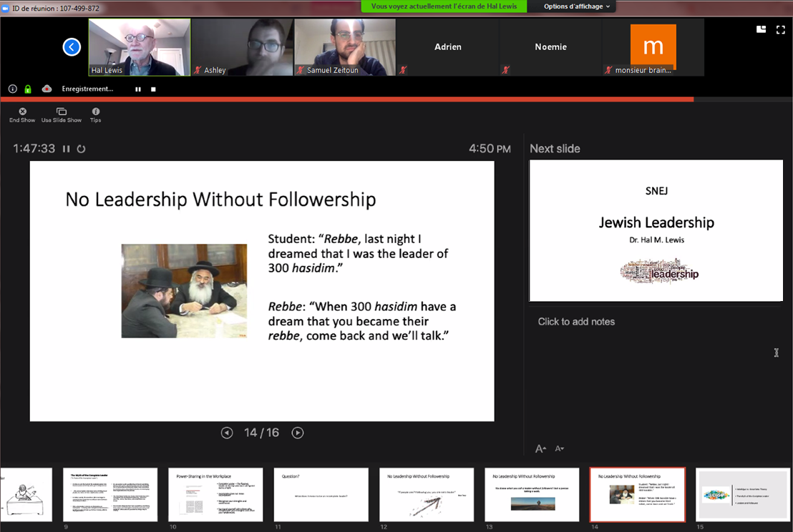Pause the meeting recording
Image resolution: width=793 pixels, height=532 pixels.
pyautogui.click(x=138, y=89)
